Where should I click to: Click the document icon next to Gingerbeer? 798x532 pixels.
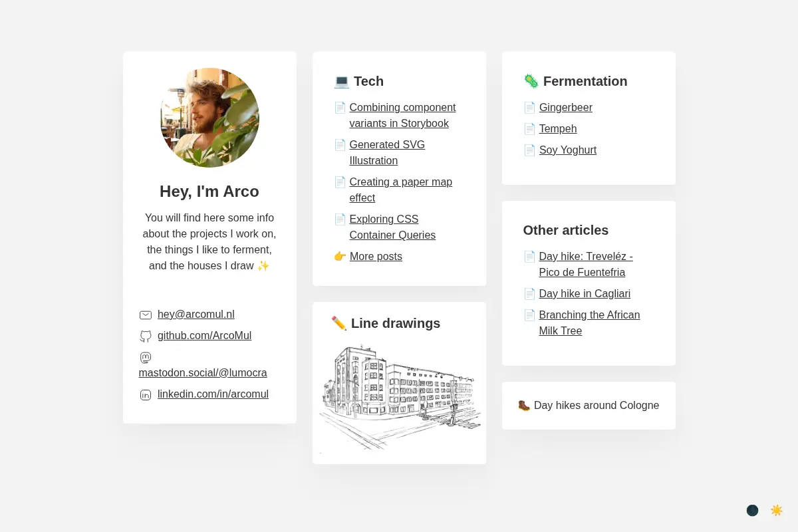529,107
